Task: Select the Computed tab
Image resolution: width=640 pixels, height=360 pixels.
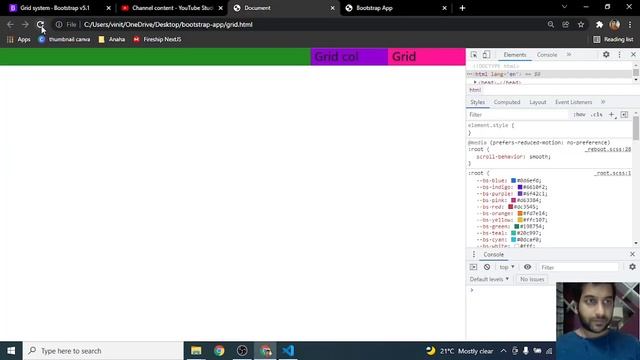Action: pos(507,102)
